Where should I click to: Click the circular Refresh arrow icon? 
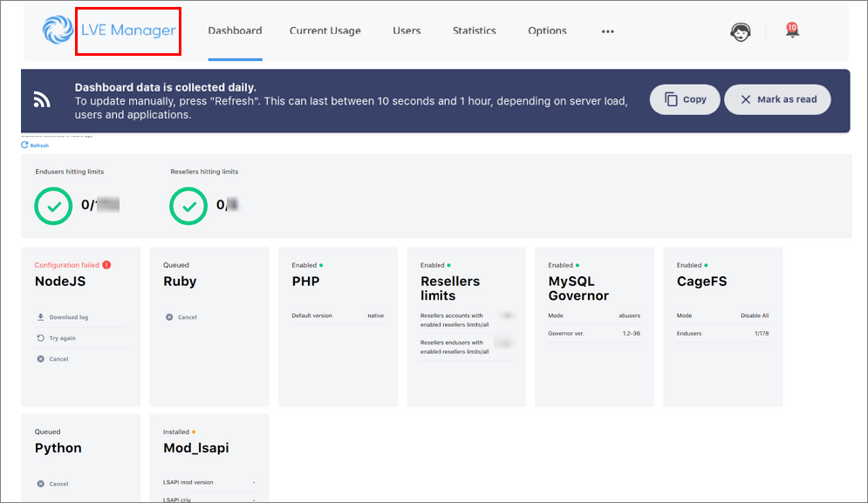tap(24, 145)
